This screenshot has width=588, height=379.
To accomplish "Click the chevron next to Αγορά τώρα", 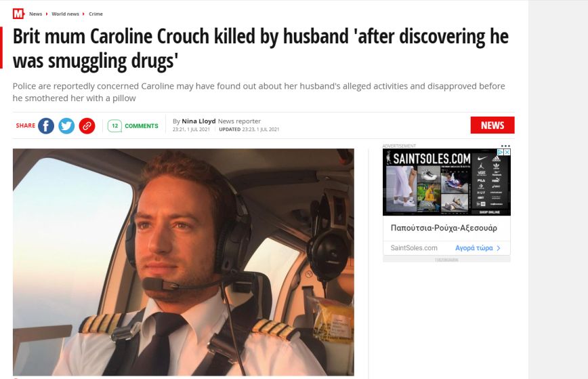I will coord(499,248).
